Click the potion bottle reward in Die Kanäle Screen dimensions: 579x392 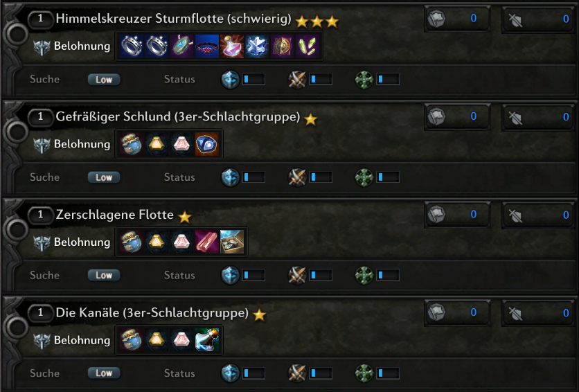point(206,340)
